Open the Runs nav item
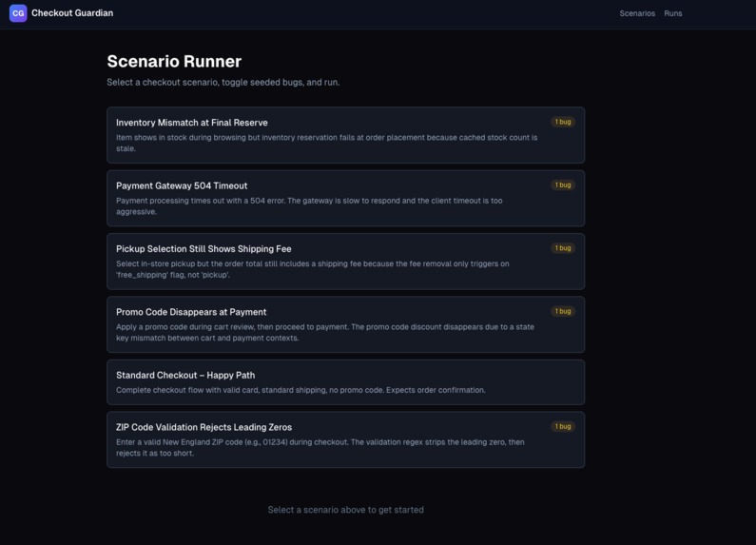 pyautogui.click(x=672, y=13)
